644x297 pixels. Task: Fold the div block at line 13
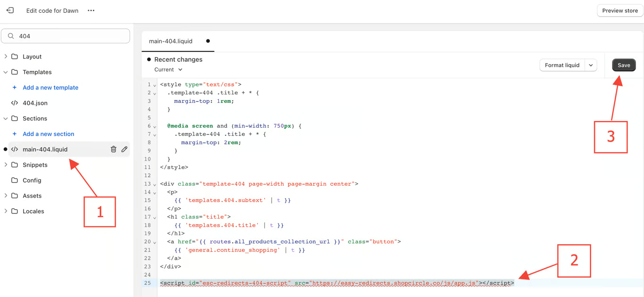[x=155, y=185]
